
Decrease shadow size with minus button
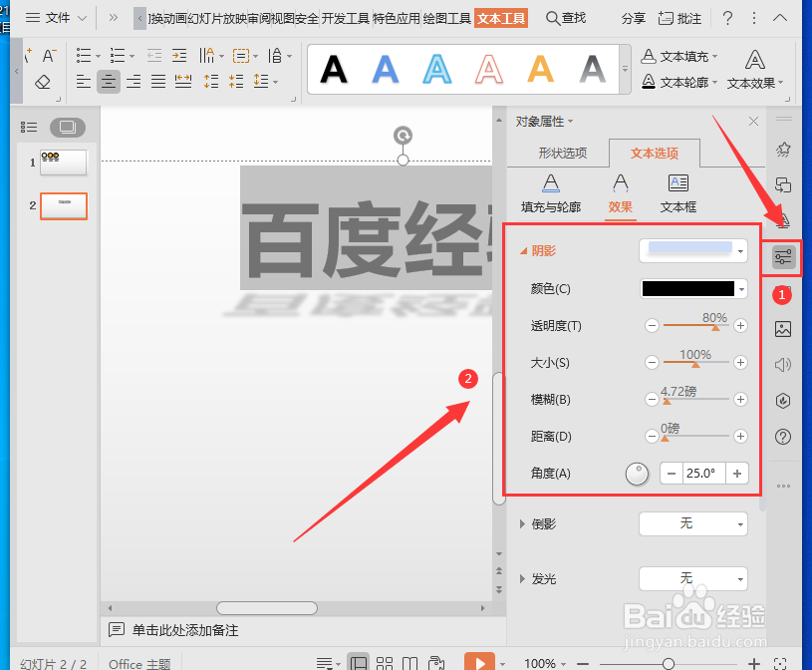[x=652, y=362]
